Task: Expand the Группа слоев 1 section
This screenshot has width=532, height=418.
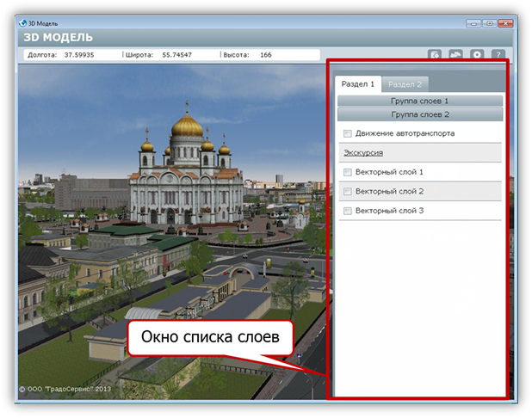Action: (x=420, y=101)
